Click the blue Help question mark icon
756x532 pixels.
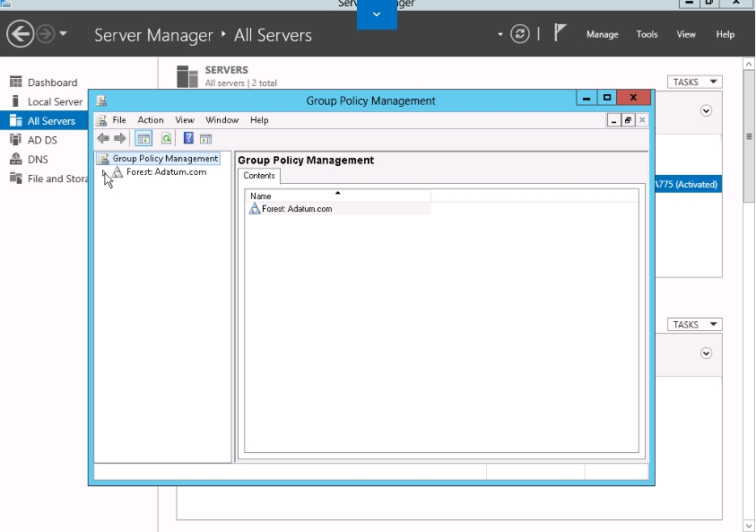click(188, 138)
